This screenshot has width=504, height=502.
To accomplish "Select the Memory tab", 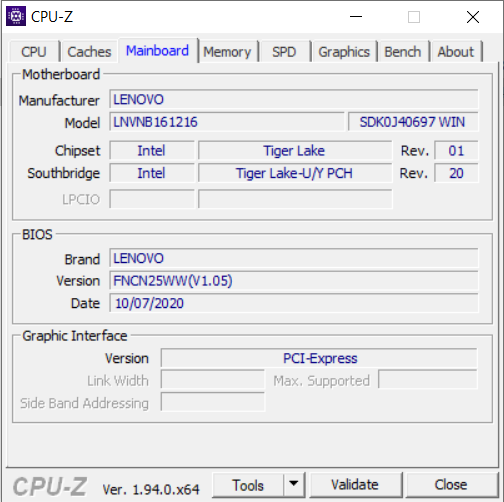I will pyautogui.click(x=227, y=52).
